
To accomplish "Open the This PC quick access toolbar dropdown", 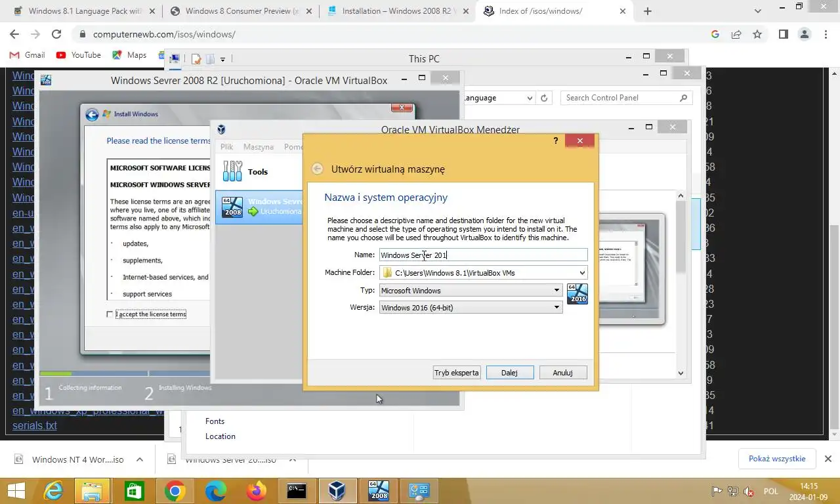I will click(x=222, y=59).
